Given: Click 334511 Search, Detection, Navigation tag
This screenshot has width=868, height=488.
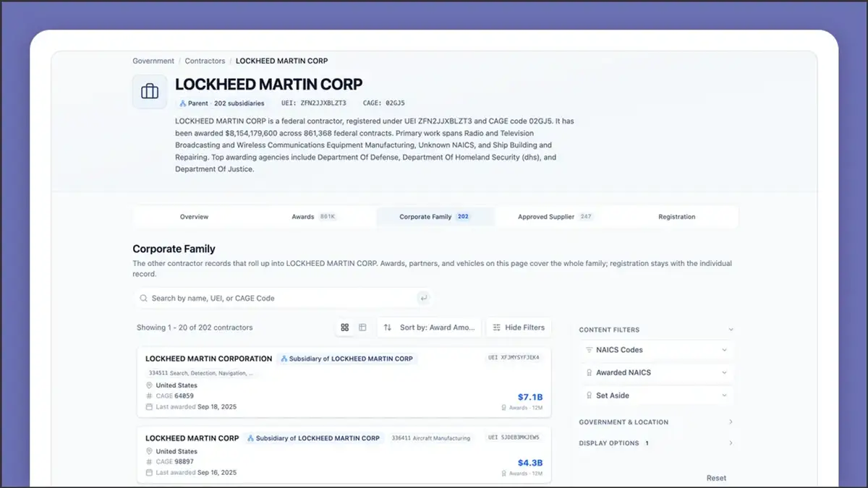Looking at the screenshot, I should tap(201, 374).
